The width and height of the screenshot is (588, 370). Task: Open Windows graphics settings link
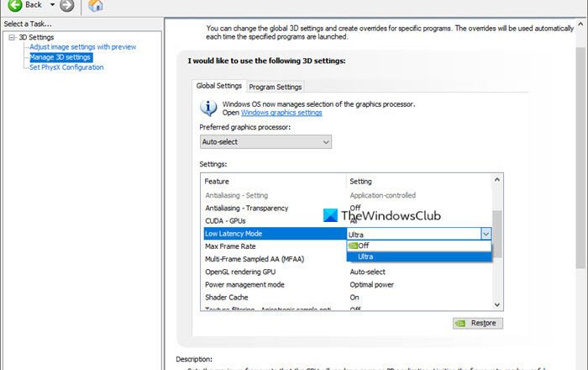click(281, 113)
